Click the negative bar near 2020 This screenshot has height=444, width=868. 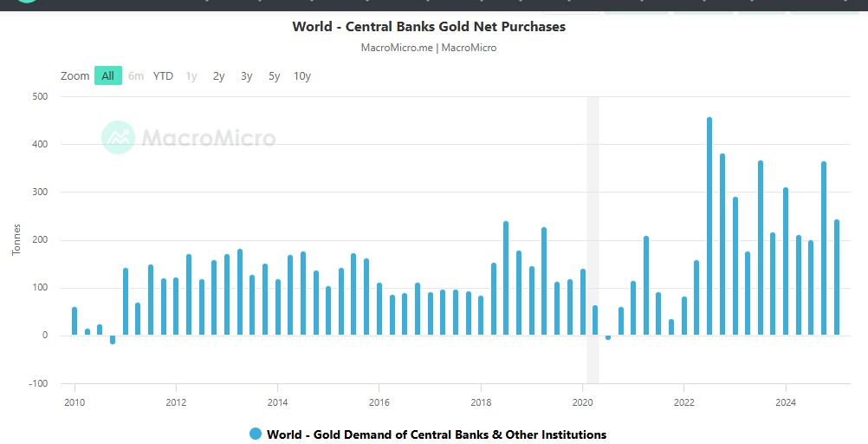click(x=608, y=337)
